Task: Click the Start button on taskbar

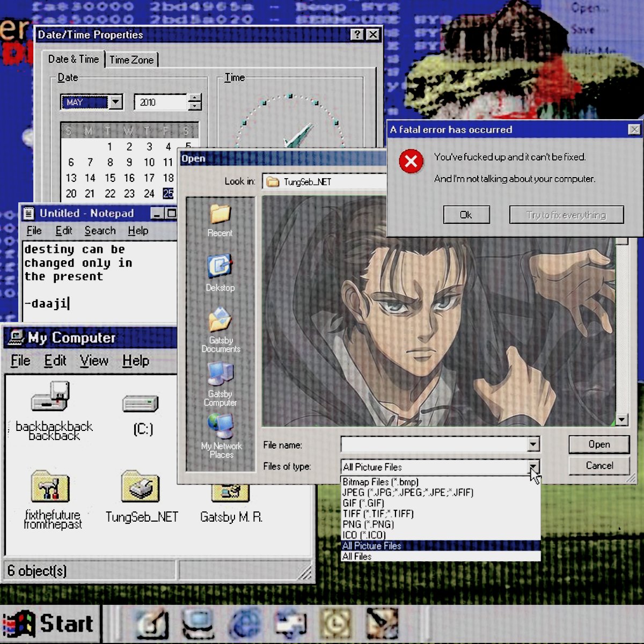Action: (x=50, y=624)
